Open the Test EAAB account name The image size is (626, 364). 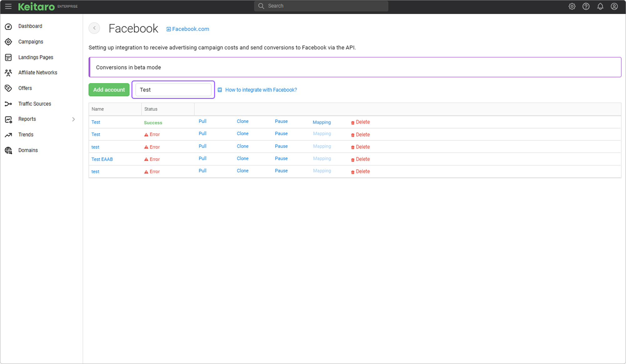coord(102,159)
